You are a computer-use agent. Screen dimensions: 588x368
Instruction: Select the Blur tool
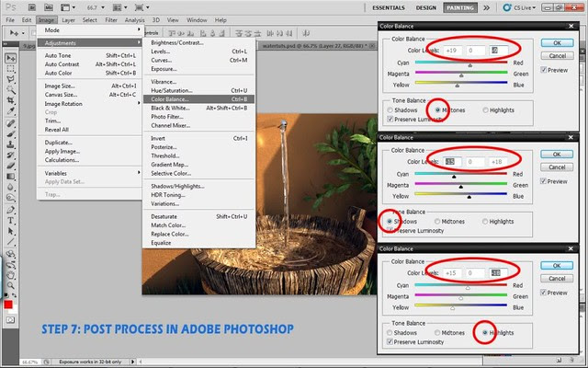tap(10, 187)
